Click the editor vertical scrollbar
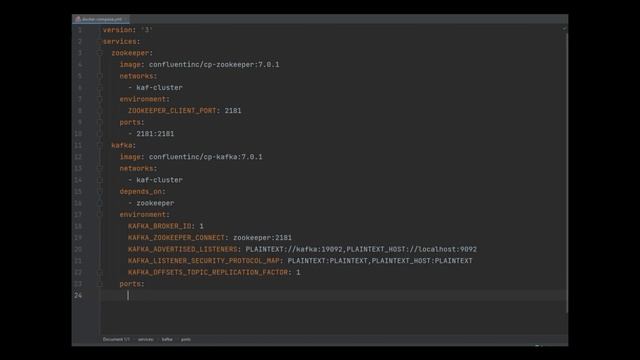The width and height of the screenshot is (640, 360). pos(567,173)
